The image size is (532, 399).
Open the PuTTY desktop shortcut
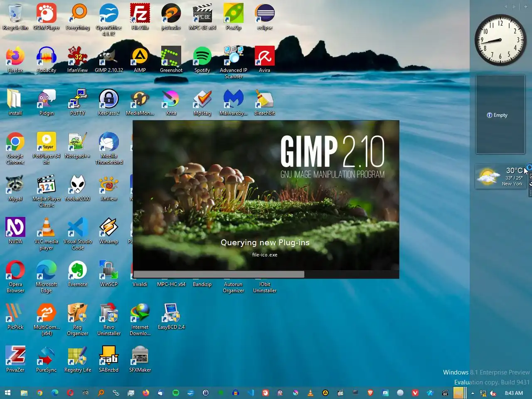pyautogui.click(x=78, y=103)
